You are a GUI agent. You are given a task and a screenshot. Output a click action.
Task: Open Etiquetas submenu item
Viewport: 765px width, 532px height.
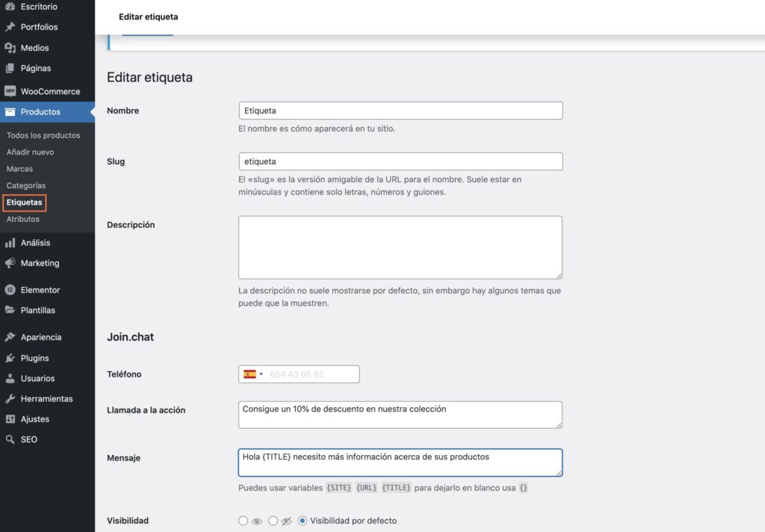click(24, 202)
